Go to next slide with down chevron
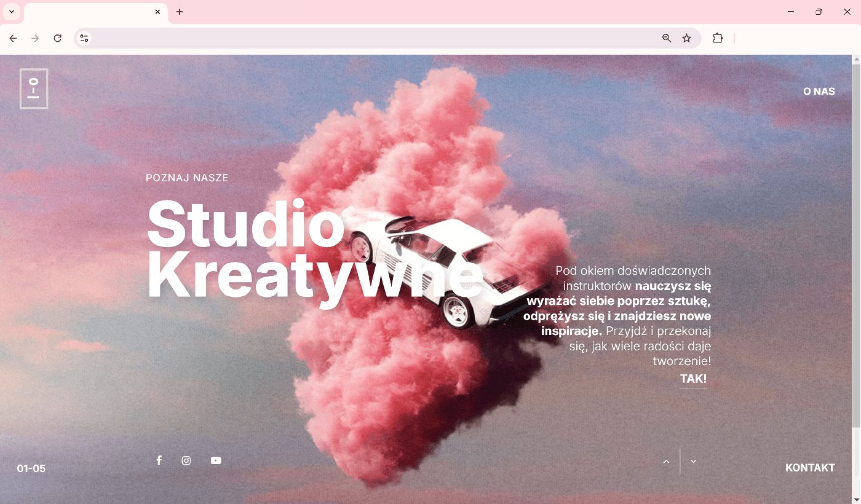This screenshot has height=504, width=861. pos(694,462)
